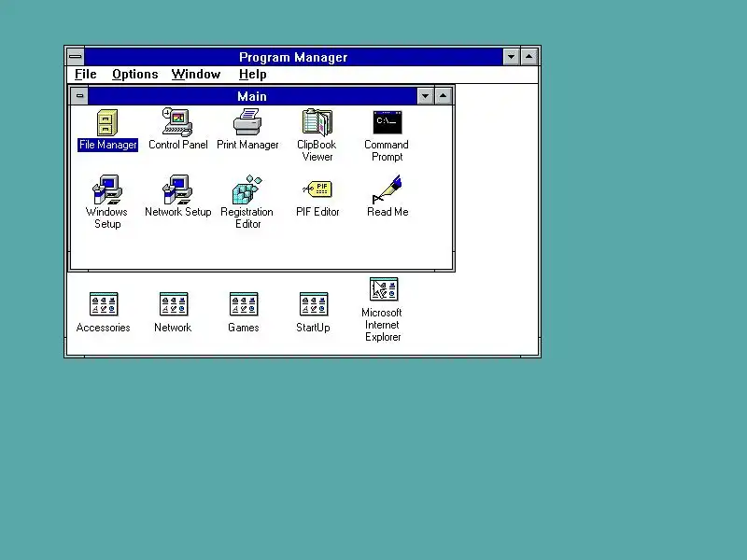
Task: Select Microsoft Internet Explorer group icon
Action: [x=384, y=289]
